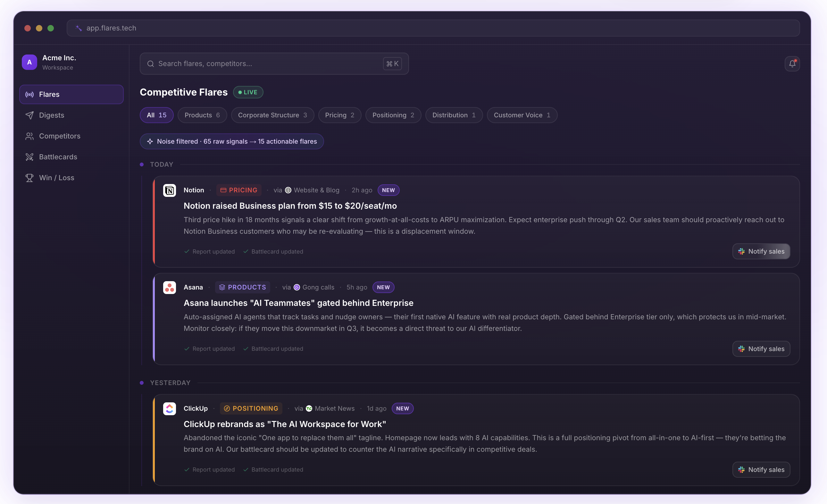Filter by Corporate Structure 3
827x504 pixels.
coord(272,115)
